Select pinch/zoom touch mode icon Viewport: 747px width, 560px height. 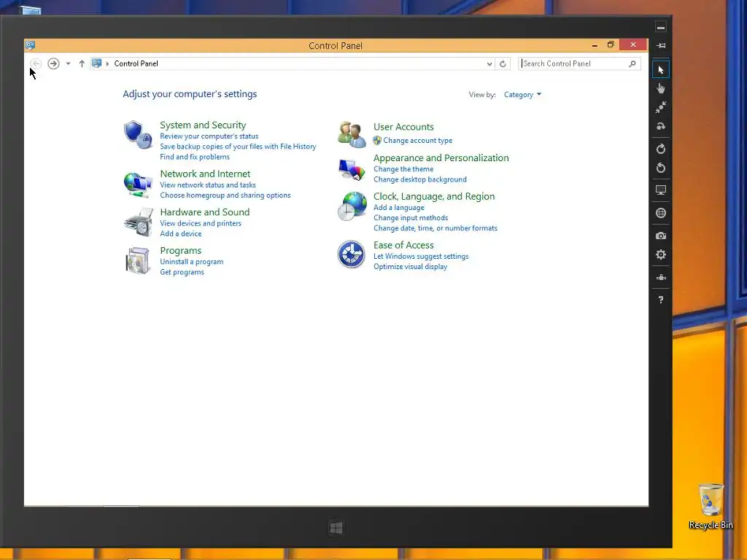point(661,108)
